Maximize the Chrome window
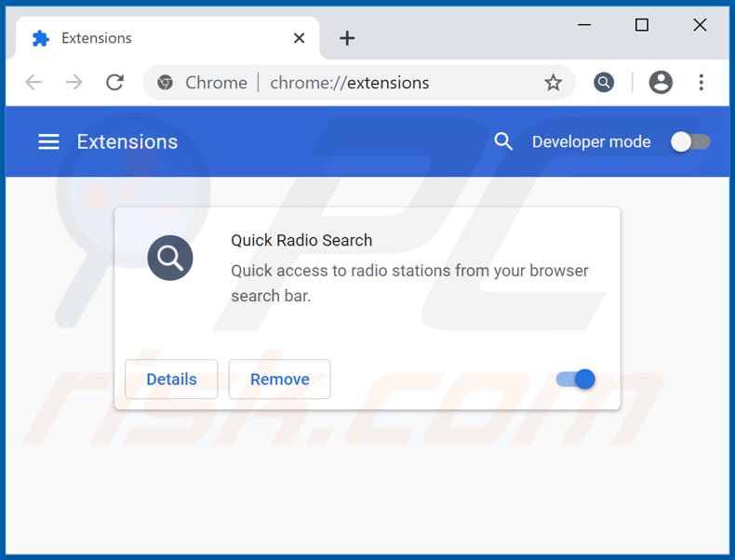Image resolution: width=735 pixels, height=560 pixels. click(x=642, y=24)
